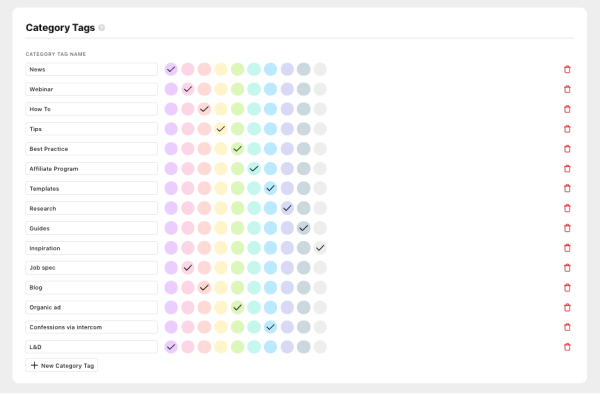600x394 pixels.
Task: Edit the Research tag name field
Action: coord(91,208)
